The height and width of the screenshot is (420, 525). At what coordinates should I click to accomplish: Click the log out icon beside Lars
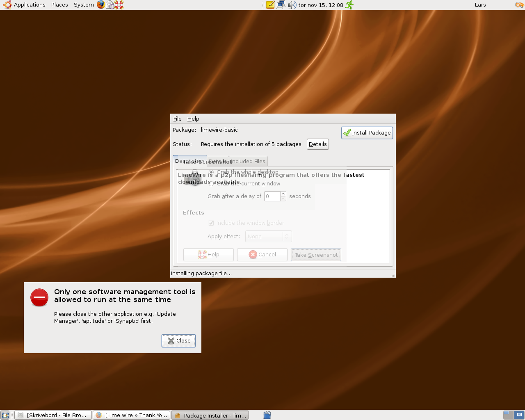(519, 5)
